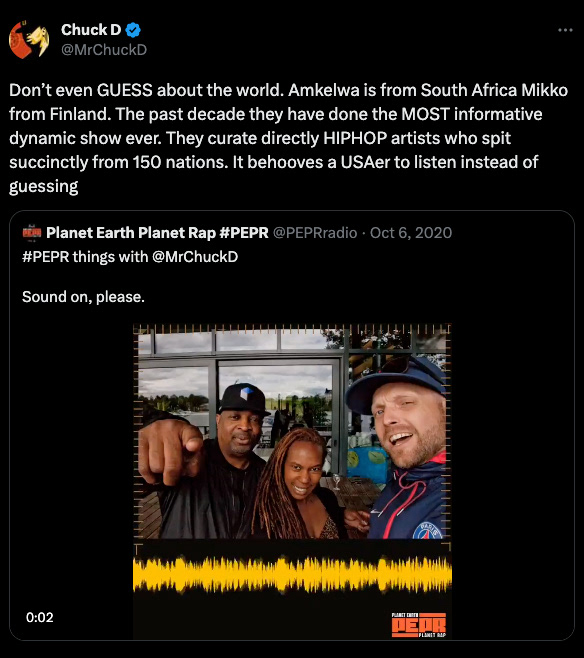Click the pointing hand in the video
The image size is (584, 658).
click(170, 451)
